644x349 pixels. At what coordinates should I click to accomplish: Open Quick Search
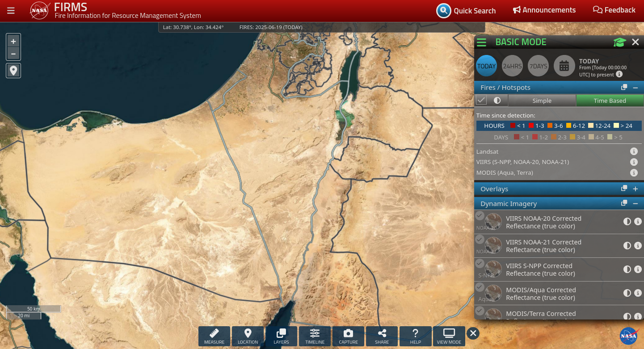[466, 11]
